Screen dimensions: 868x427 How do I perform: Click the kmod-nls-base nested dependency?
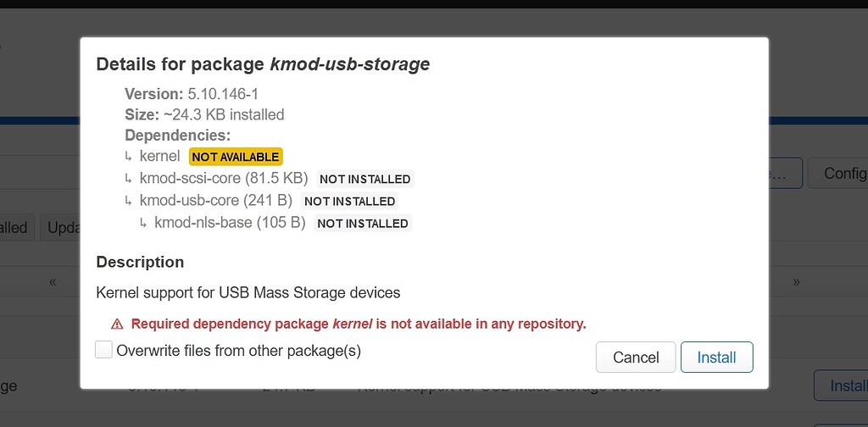pyautogui.click(x=230, y=222)
